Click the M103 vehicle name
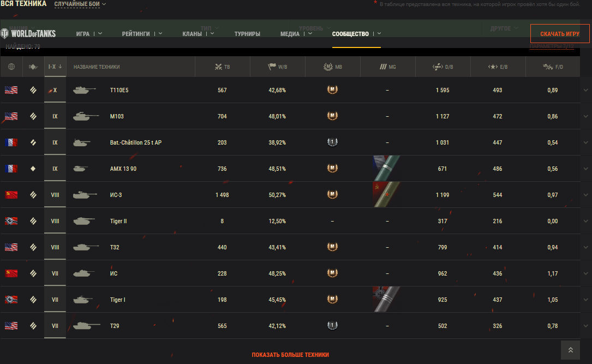Screen dimensions: 592x364 click(117, 116)
